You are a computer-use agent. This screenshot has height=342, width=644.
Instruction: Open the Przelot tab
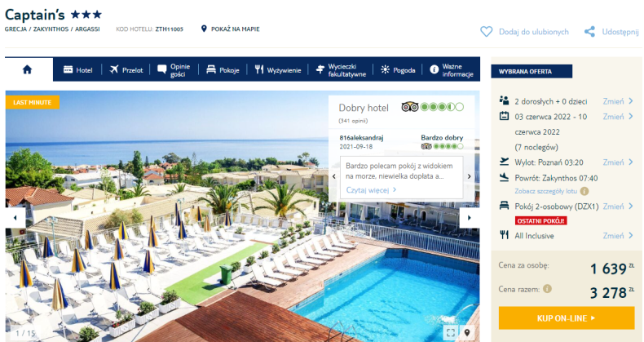126,70
